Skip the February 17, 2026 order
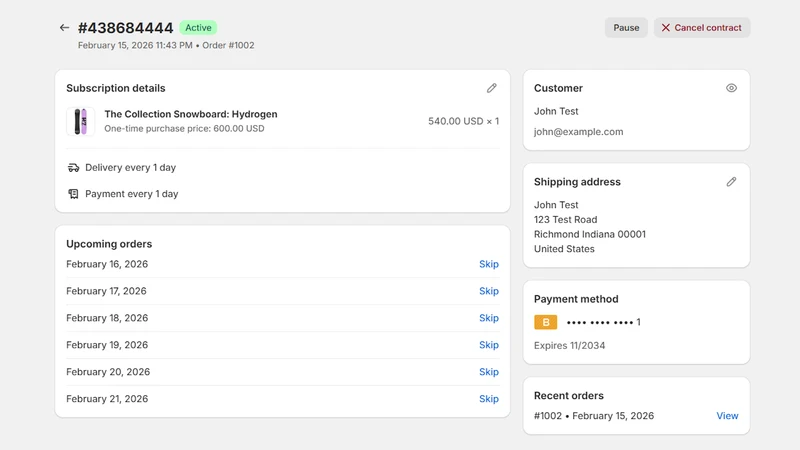Screen dimensions: 800x450 click(488, 291)
